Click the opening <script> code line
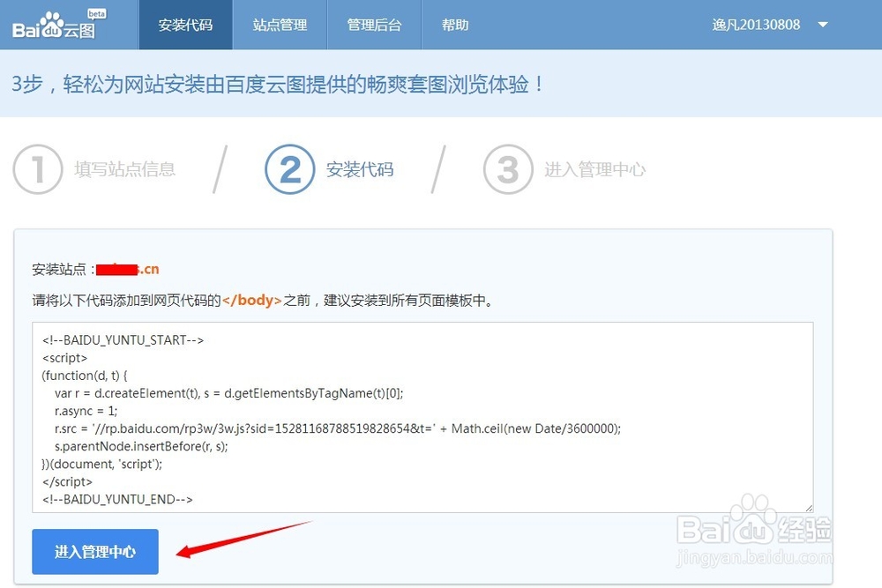882x588 pixels. pos(64,358)
